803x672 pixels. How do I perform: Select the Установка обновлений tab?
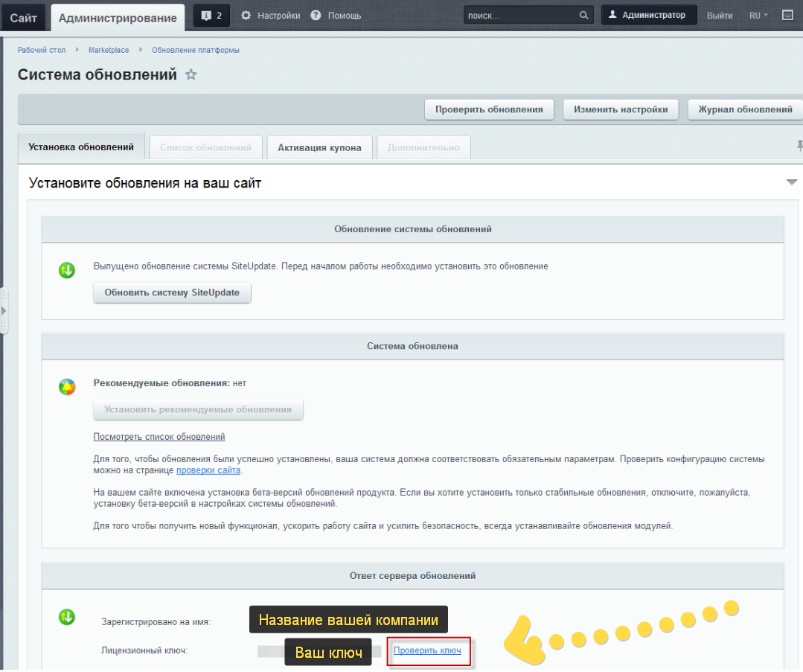[x=81, y=147]
